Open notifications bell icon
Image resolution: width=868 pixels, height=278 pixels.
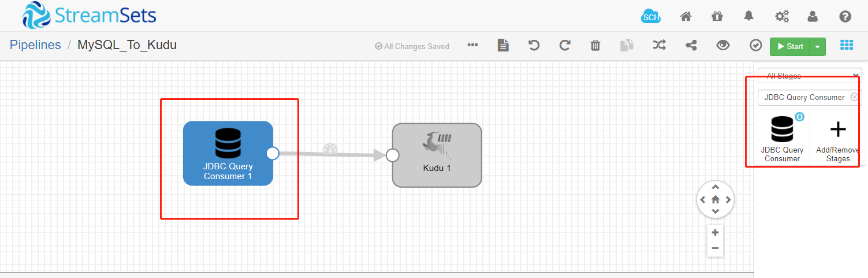click(748, 16)
